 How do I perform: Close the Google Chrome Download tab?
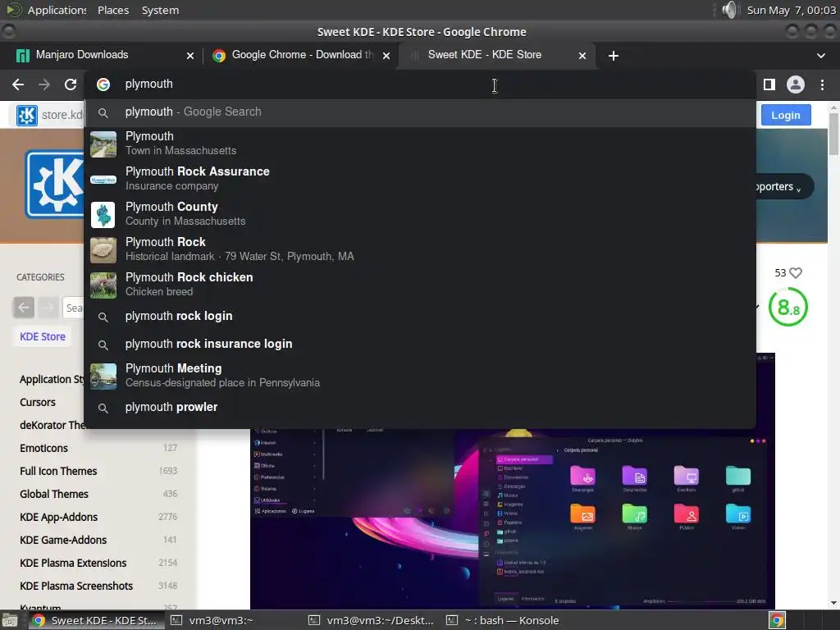(x=386, y=56)
